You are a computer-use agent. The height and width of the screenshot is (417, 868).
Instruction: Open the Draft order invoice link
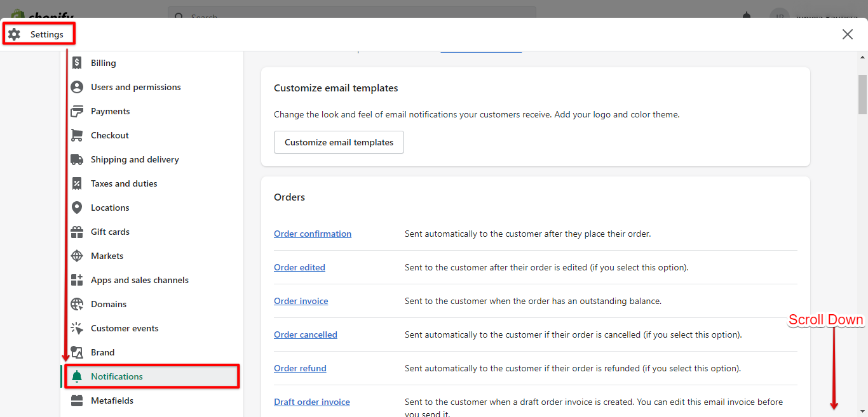pyautogui.click(x=312, y=402)
